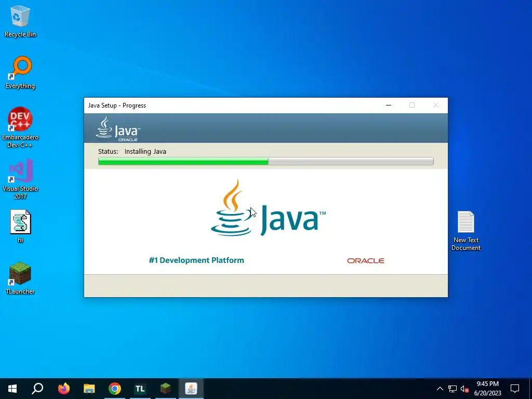The width and height of the screenshot is (532, 399).
Task: Click the red ORACLE logo
Action: tap(365, 261)
